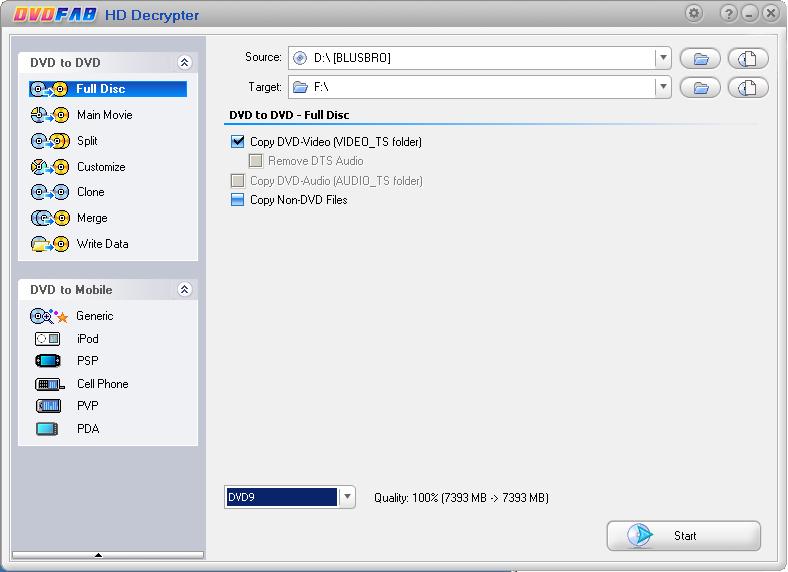Select Main Movie mode
The height and width of the screenshot is (572, 788).
pyautogui.click(x=105, y=115)
